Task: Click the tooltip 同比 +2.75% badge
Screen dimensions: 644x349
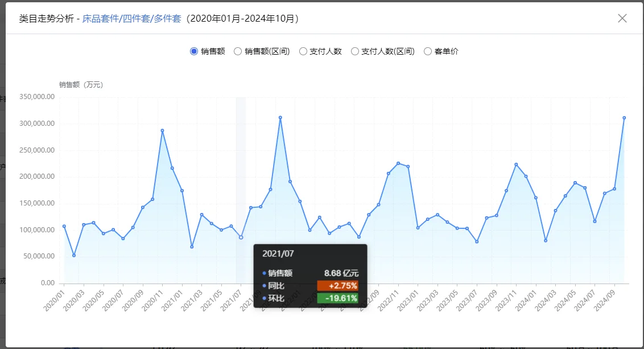Action: point(337,286)
